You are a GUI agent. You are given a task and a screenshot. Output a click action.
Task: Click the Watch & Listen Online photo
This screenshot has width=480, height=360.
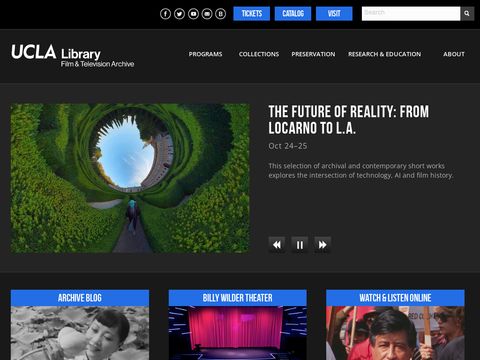[395, 333]
